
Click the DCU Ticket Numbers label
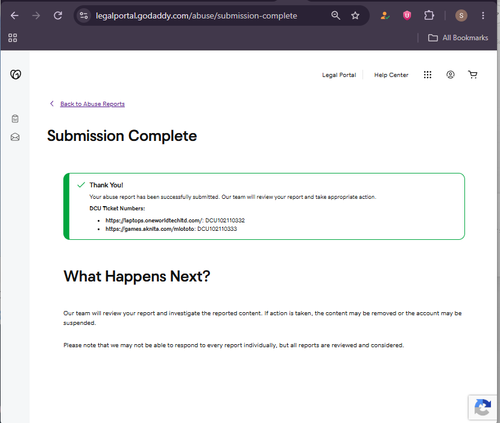117,208
